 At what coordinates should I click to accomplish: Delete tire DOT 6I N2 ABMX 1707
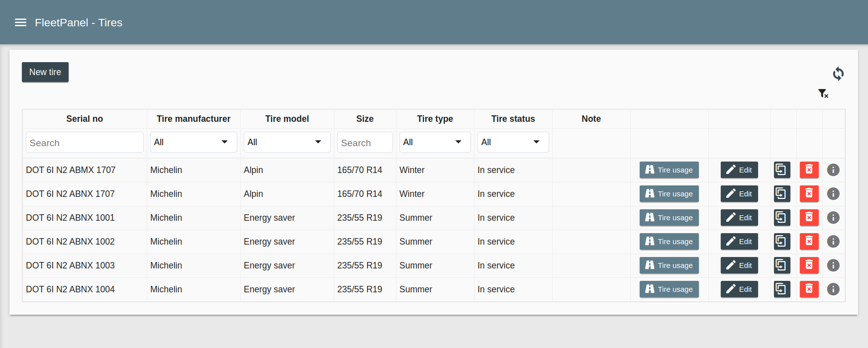coord(809,170)
